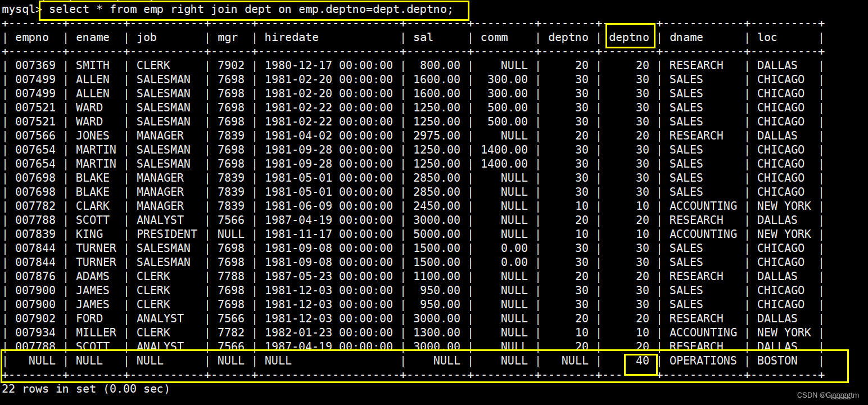Image resolution: width=868 pixels, height=405 pixels.
Task: Click the loc cell BOSTON
Action: 777,361
